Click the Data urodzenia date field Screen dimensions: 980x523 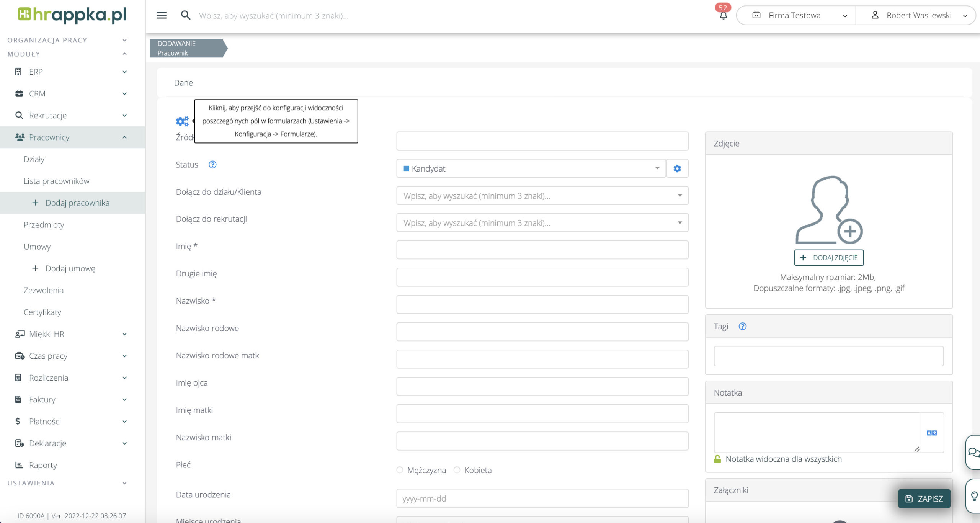click(542, 498)
